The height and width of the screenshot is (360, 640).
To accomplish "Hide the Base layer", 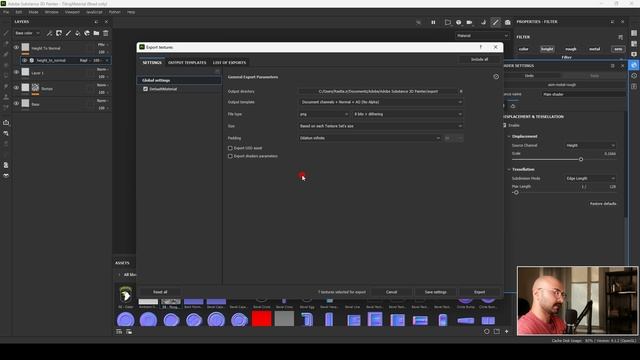I will point(16,104).
